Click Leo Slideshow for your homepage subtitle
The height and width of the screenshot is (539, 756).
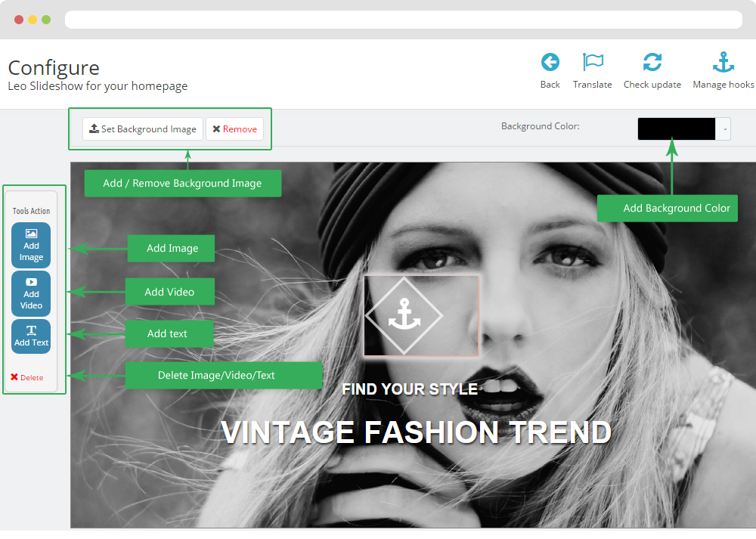[x=98, y=86]
